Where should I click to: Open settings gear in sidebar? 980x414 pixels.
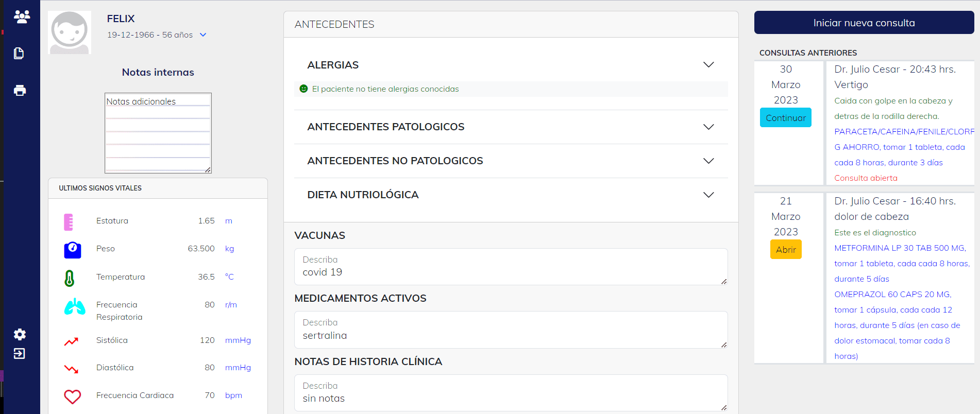(x=20, y=334)
